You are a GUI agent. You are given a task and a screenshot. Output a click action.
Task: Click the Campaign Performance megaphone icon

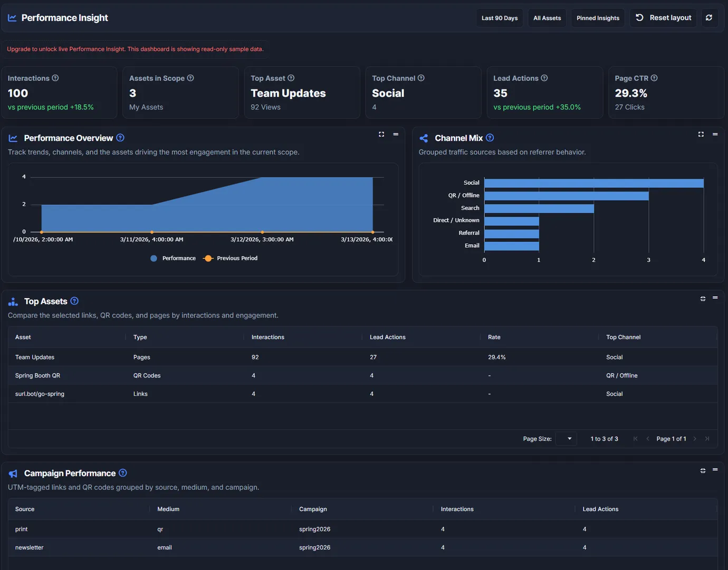tap(13, 474)
